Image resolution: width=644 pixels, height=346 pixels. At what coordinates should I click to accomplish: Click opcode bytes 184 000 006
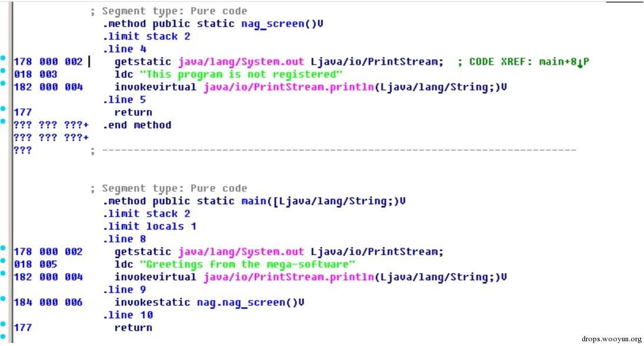click(x=48, y=302)
